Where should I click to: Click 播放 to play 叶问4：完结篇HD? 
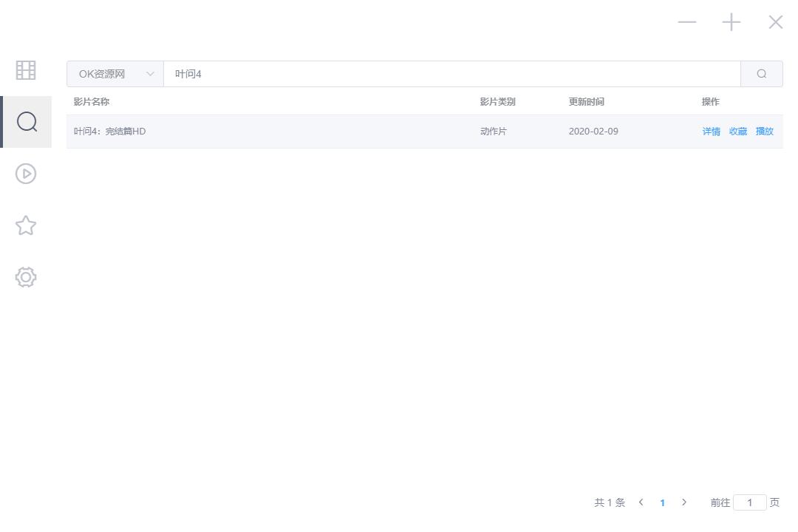pyautogui.click(x=764, y=131)
